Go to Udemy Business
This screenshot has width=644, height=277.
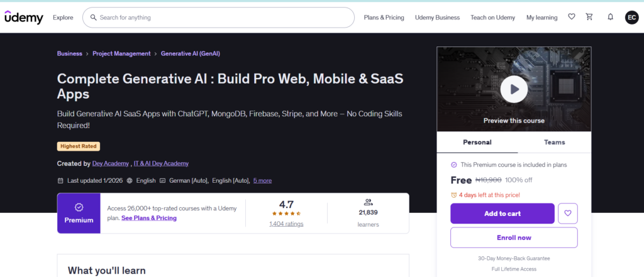point(438,18)
